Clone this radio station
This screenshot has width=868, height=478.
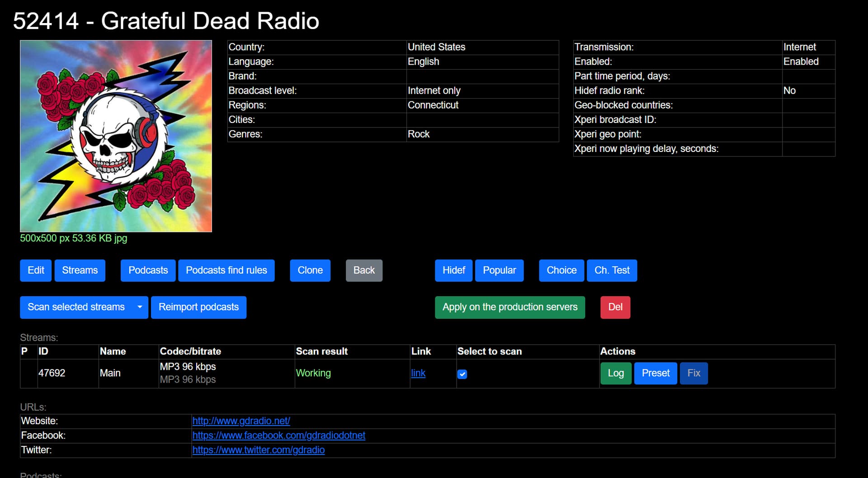(310, 270)
